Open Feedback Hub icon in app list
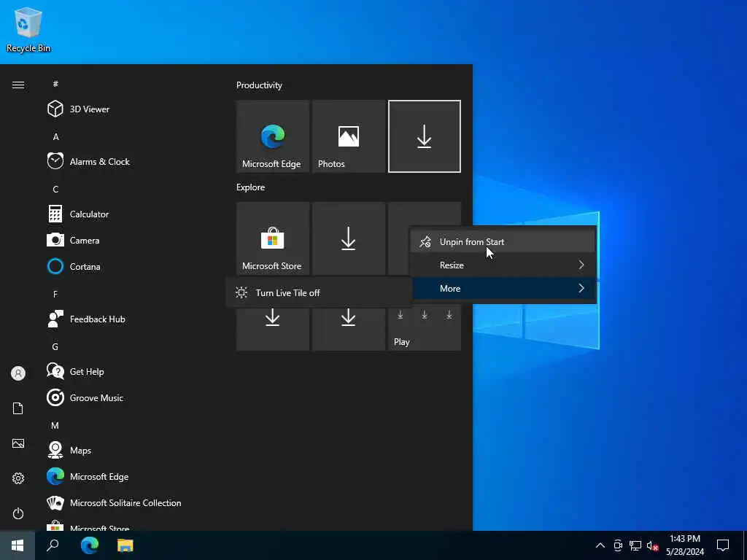This screenshot has height=560, width=747. (55, 319)
